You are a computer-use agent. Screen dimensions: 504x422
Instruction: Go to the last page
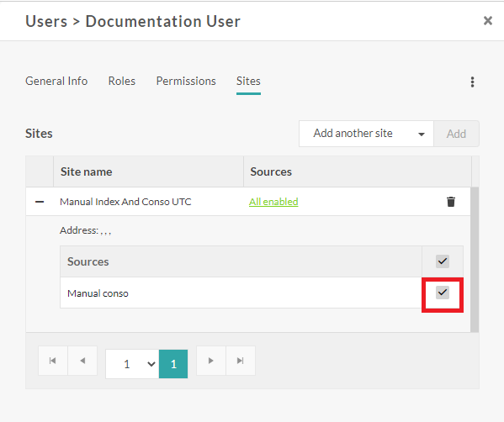coord(241,361)
